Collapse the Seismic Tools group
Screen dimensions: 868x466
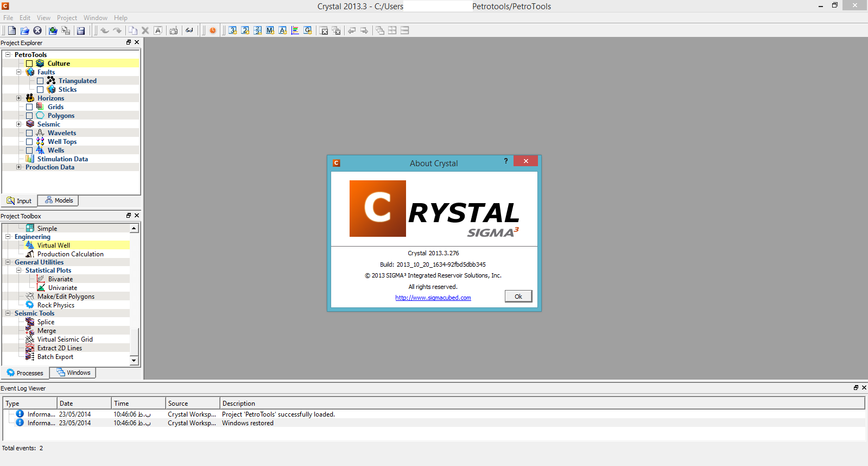click(8, 313)
